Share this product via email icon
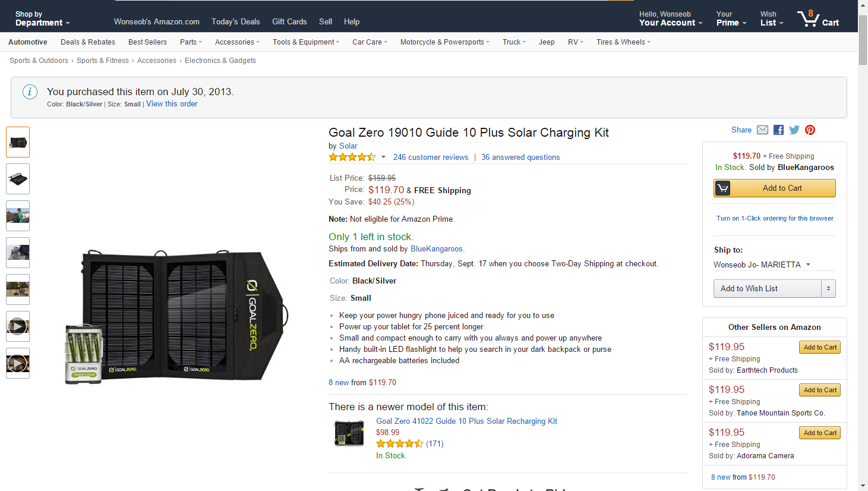Screen dimensions: 868x491 tap(763, 130)
